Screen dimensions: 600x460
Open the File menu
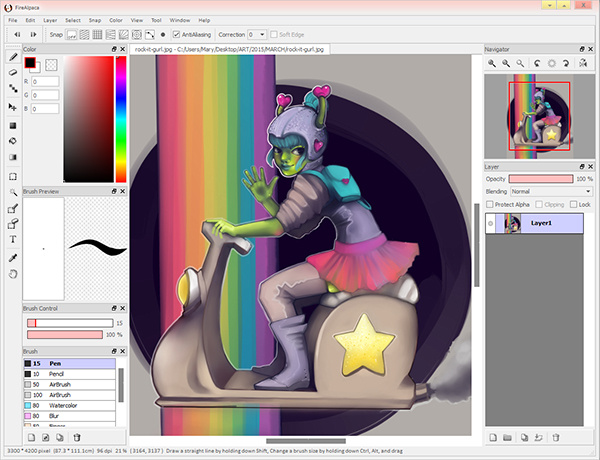tap(13, 20)
